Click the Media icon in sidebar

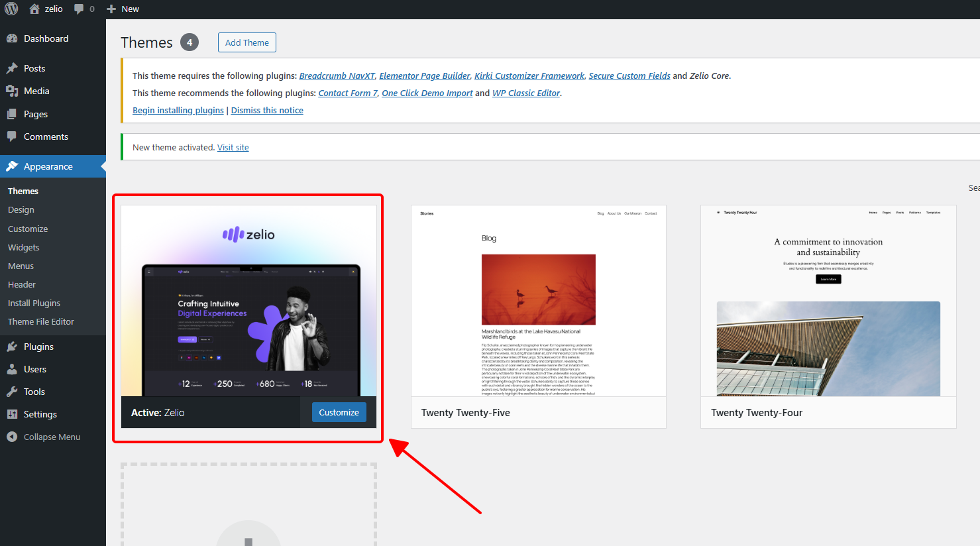point(12,91)
